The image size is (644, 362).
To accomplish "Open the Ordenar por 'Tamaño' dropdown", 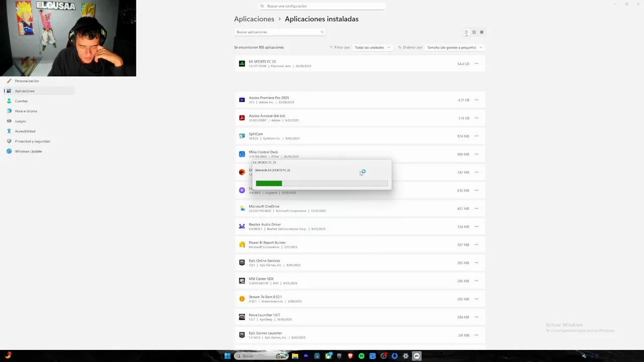I will [x=454, y=47].
